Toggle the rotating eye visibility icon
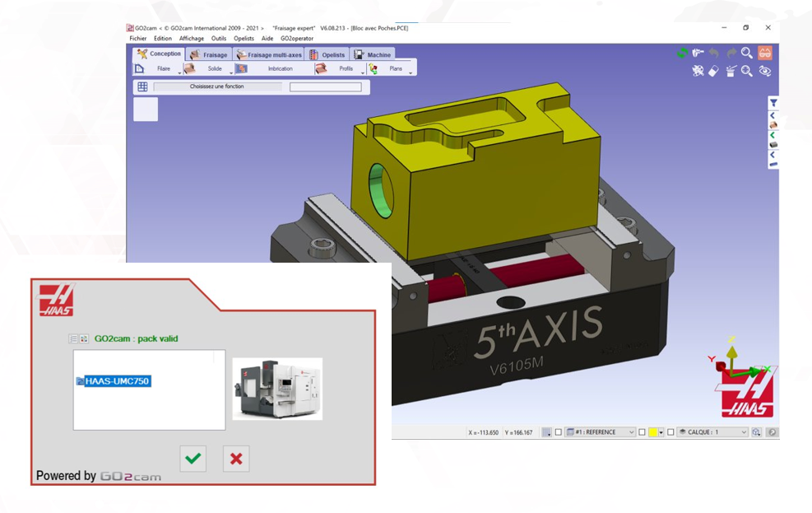 coord(764,71)
